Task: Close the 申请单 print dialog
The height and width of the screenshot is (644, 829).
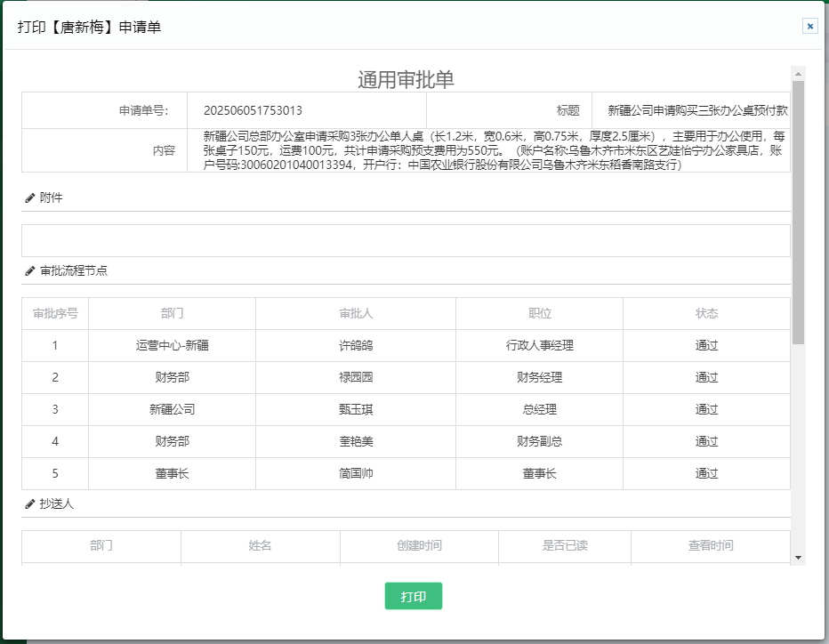Action: [810, 26]
